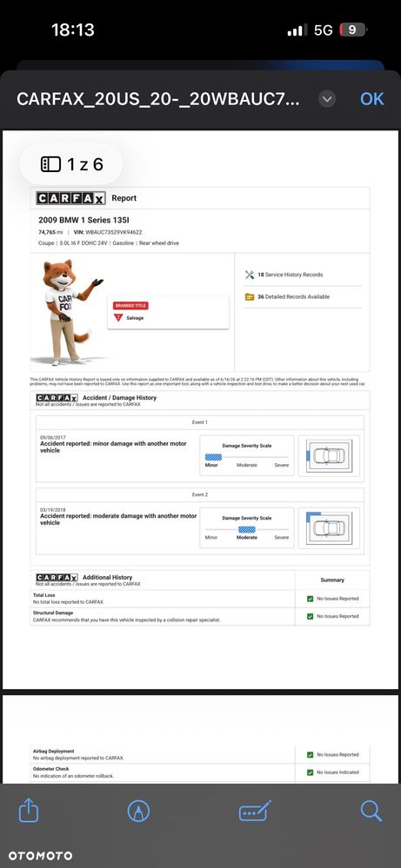
Task: Open the markup pen tool
Action: (138, 812)
